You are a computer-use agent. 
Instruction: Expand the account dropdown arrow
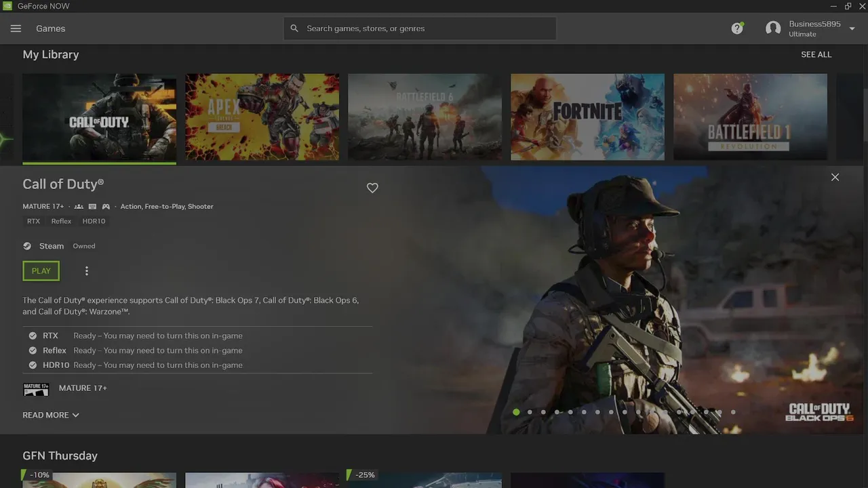[x=852, y=28]
